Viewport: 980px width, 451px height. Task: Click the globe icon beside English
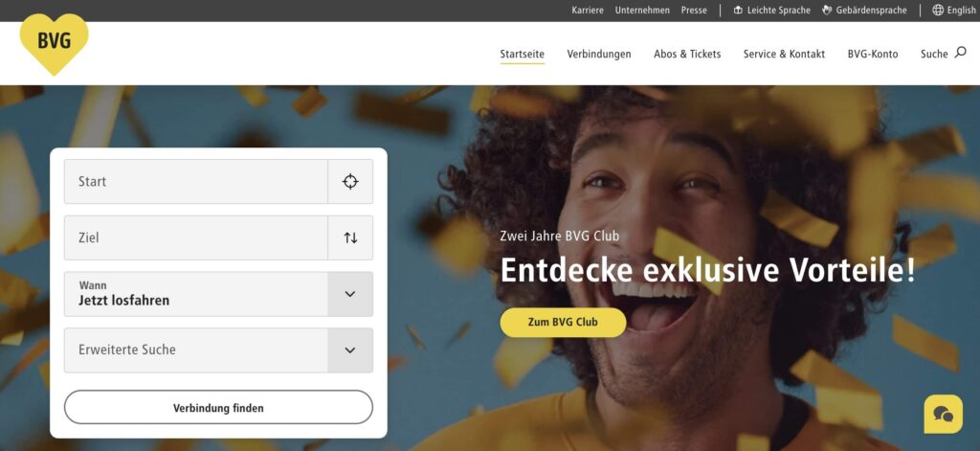938,10
